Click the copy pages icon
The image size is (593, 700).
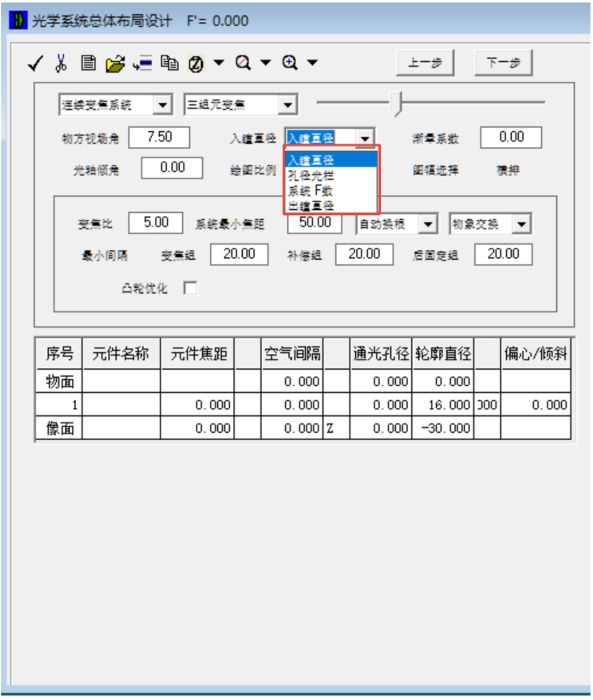[169, 62]
